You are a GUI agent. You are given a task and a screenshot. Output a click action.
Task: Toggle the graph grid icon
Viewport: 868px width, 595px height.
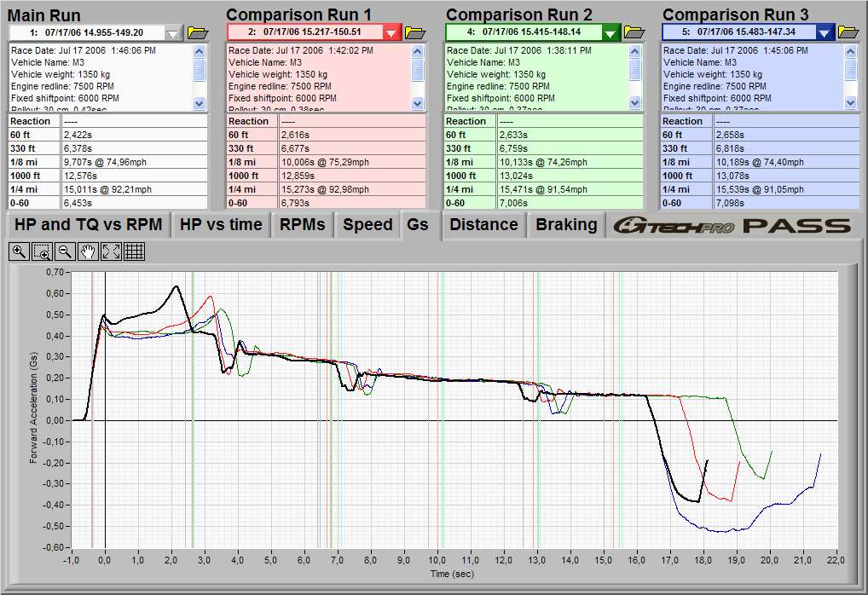(x=134, y=251)
